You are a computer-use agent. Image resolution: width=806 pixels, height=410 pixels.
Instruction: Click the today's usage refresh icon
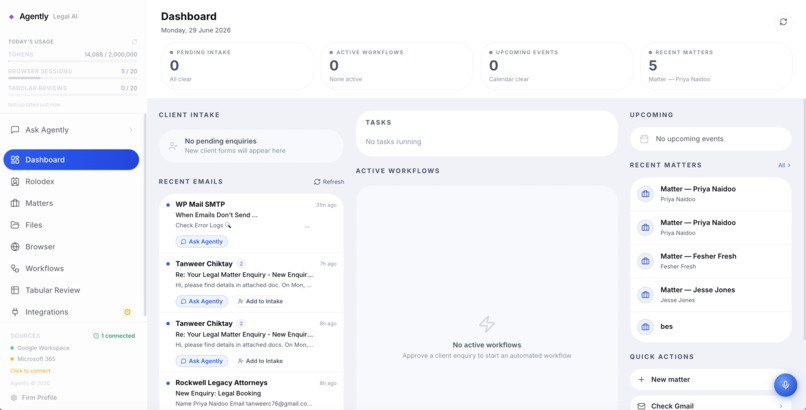coord(134,42)
